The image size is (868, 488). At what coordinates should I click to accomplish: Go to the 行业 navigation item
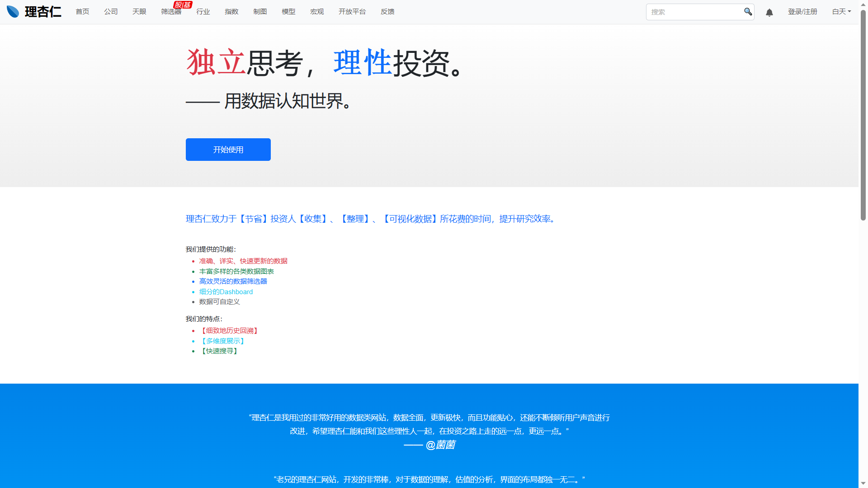[x=203, y=12]
